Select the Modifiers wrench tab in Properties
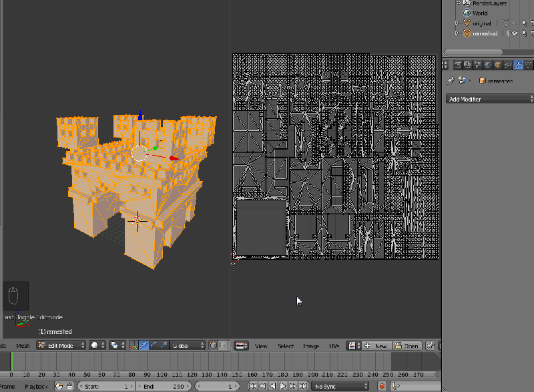Screen dimensions: 534x392 tap(519, 65)
